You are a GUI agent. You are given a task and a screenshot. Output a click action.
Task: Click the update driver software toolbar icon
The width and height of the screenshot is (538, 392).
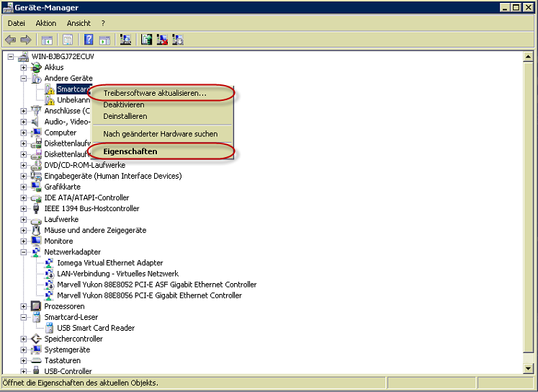(147, 40)
